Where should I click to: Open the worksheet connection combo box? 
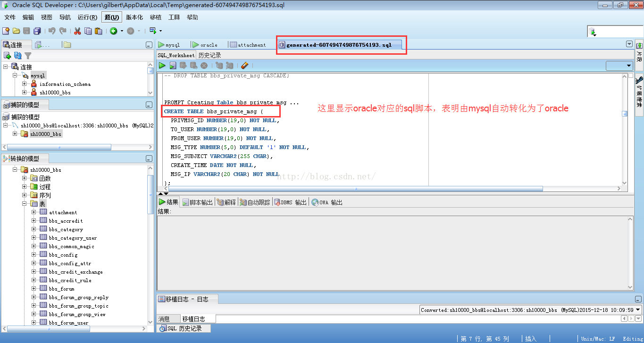pos(619,66)
